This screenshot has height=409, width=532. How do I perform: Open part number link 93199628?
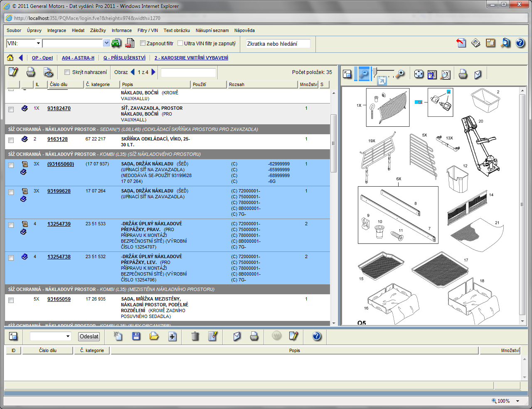click(x=59, y=191)
